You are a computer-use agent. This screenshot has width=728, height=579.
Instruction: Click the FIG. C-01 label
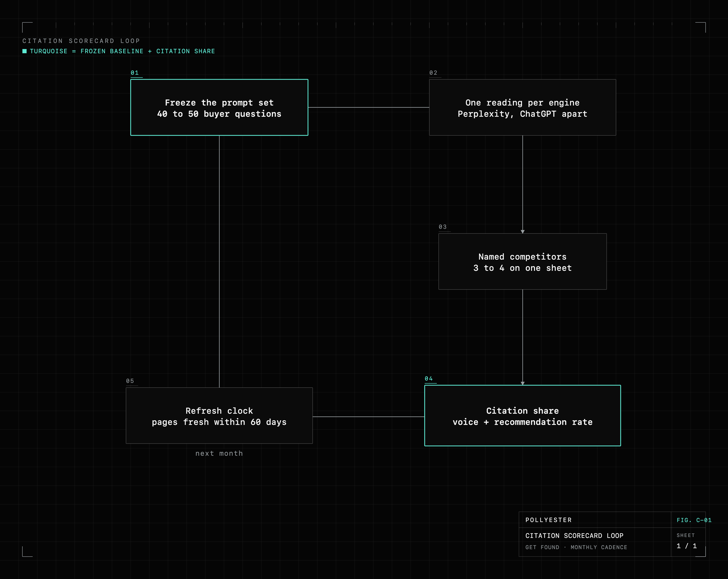694,520
